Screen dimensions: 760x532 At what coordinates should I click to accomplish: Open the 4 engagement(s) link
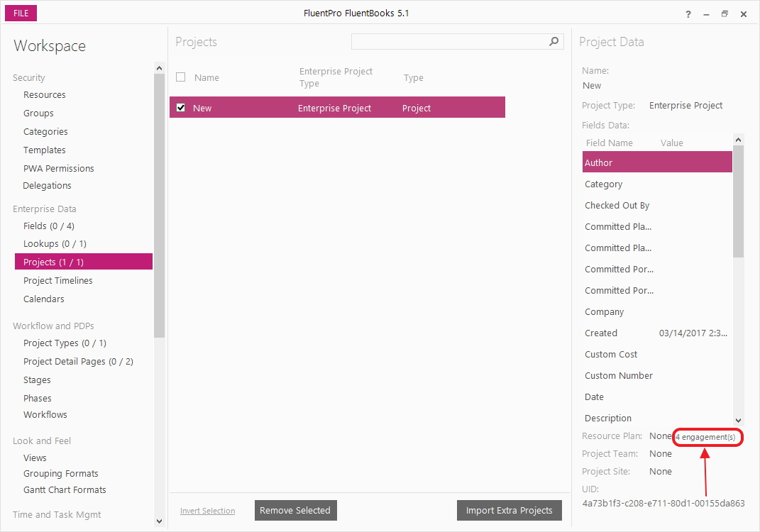pyautogui.click(x=705, y=437)
